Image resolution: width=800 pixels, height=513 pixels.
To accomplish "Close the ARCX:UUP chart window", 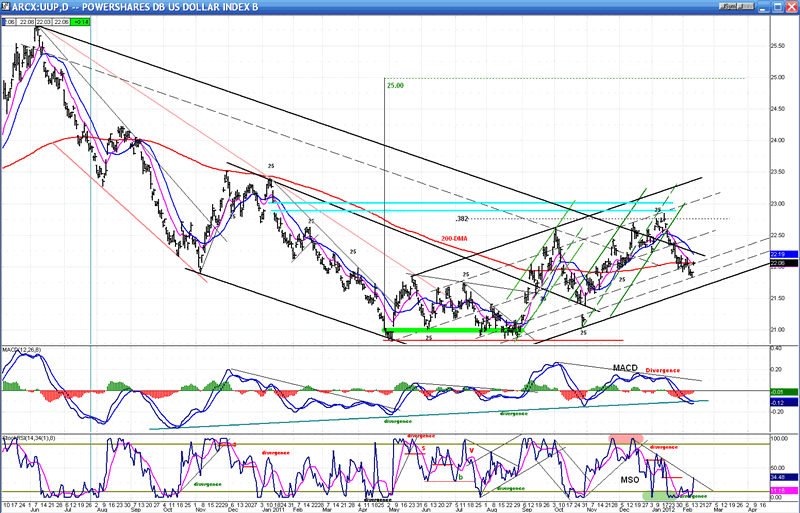I will tap(791, 7).
